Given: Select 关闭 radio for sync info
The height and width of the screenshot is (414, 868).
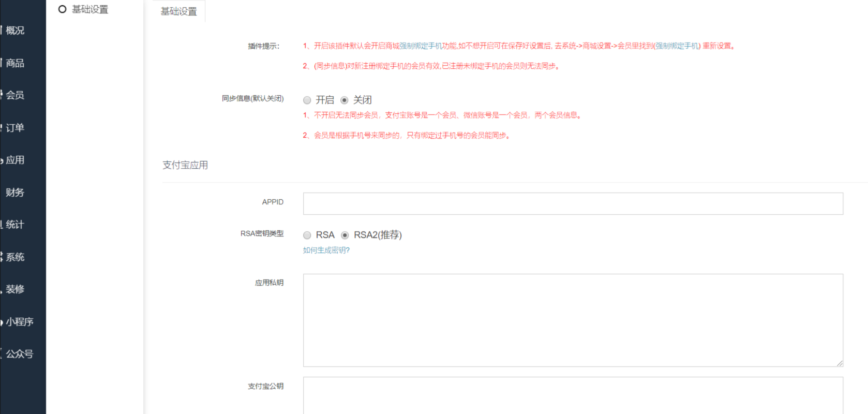Looking at the screenshot, I should [x=345, y=100].
